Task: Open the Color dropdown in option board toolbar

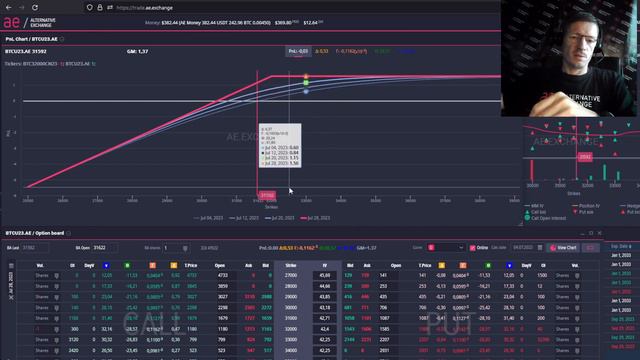Action: 446,248
